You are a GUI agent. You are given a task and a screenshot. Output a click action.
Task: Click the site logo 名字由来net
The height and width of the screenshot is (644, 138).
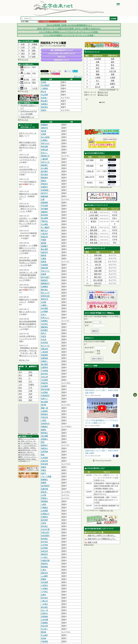[x=58, y=6]
